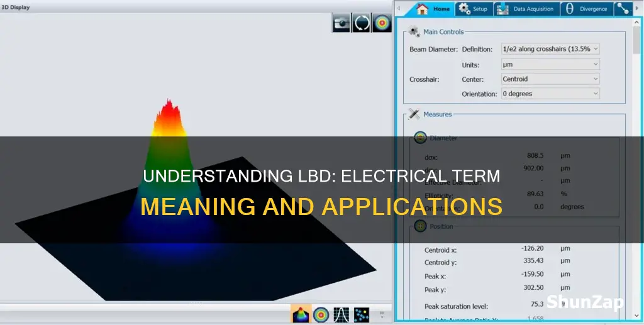Switch to the Setup tab
This screenshot has height=325, width=644.
[473, 9]
